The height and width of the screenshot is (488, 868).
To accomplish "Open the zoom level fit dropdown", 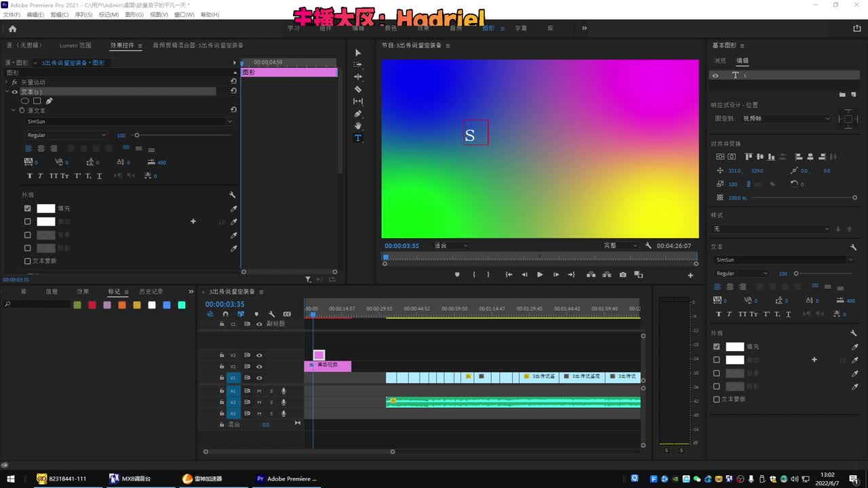I will pyautogui.click(x=450, y=246).
